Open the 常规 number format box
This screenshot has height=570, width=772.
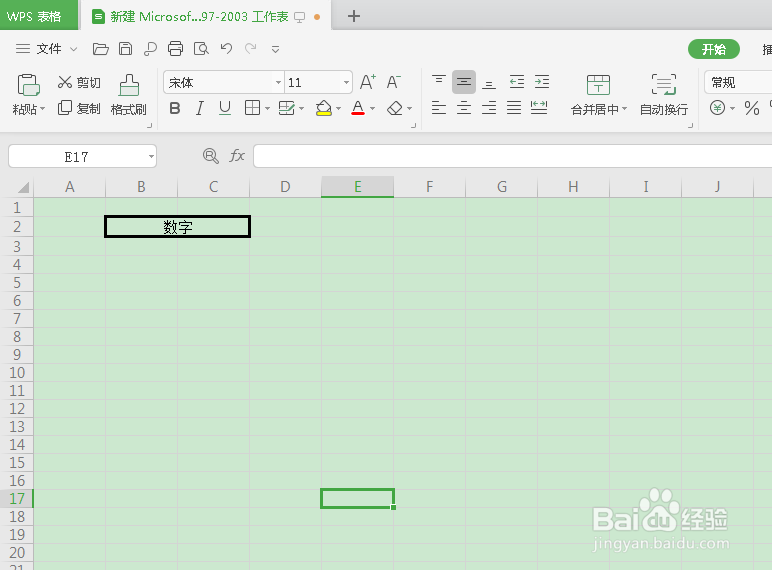tap(738, 82)
